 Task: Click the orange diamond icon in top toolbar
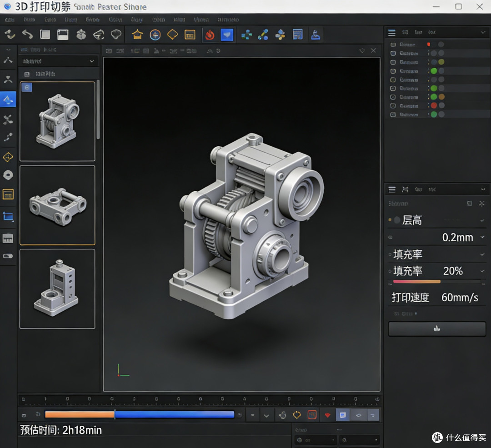pos(173,35)
